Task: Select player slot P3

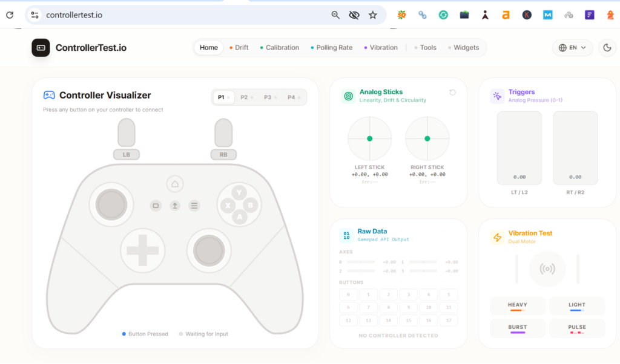Action: [270, 97]
